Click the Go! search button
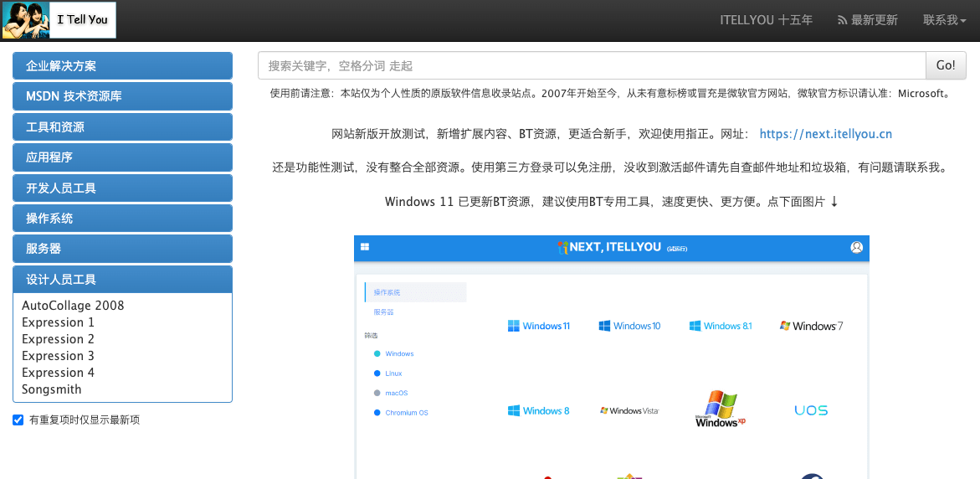Viewport: 980px width, 479px height. click(x=946, y=65)
